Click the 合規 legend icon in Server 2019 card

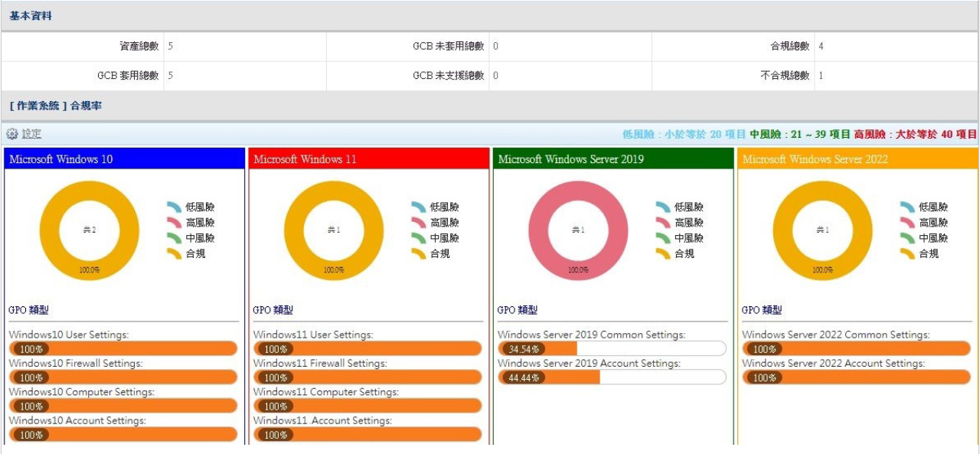coord(663,253)
